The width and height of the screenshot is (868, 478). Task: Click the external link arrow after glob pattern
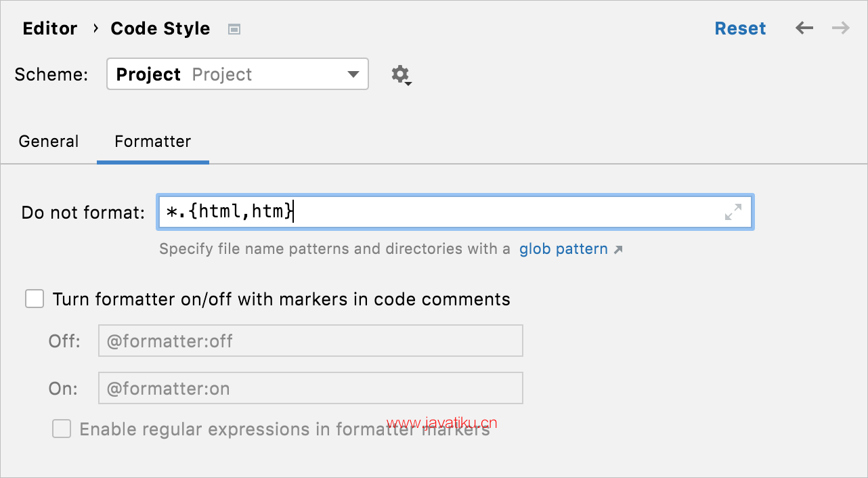click(617, 250)
